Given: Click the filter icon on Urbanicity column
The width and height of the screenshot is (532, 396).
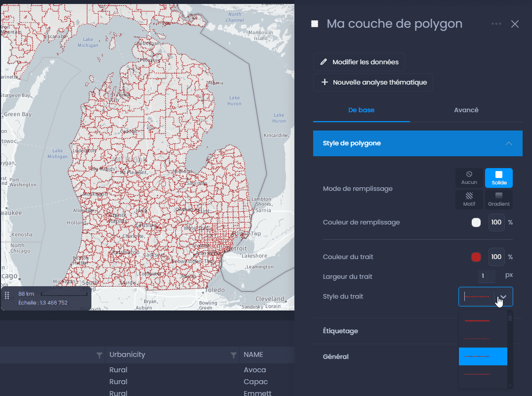Looking at the screenshot, I should 234,355.
